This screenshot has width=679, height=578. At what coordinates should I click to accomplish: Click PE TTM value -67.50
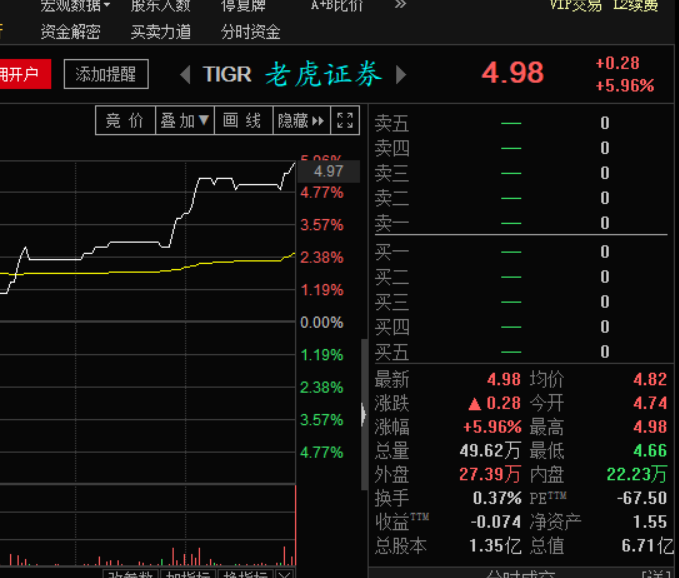[x=642, y=498]
